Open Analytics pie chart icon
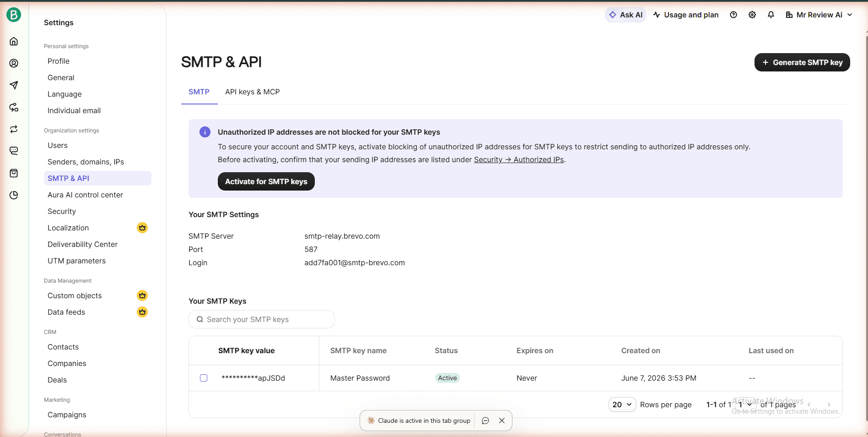The image size is (868, 437). (14, 195)
